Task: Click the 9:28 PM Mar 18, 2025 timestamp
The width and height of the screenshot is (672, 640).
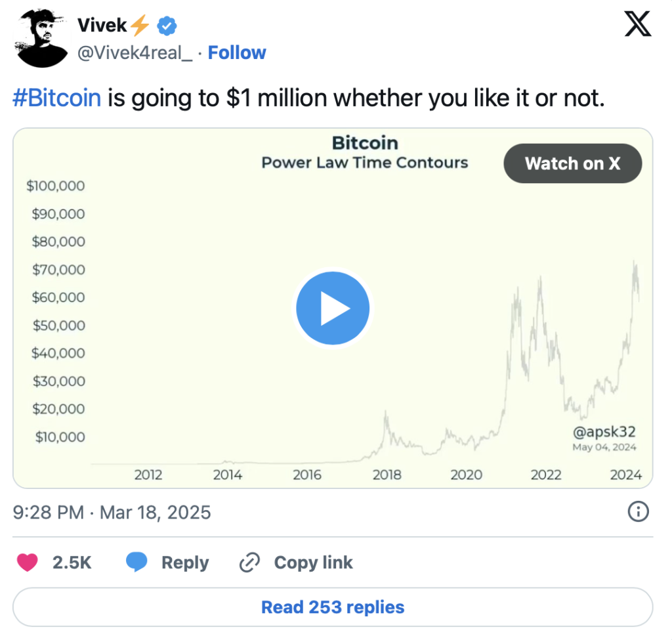Action: [x=112, y=512]
